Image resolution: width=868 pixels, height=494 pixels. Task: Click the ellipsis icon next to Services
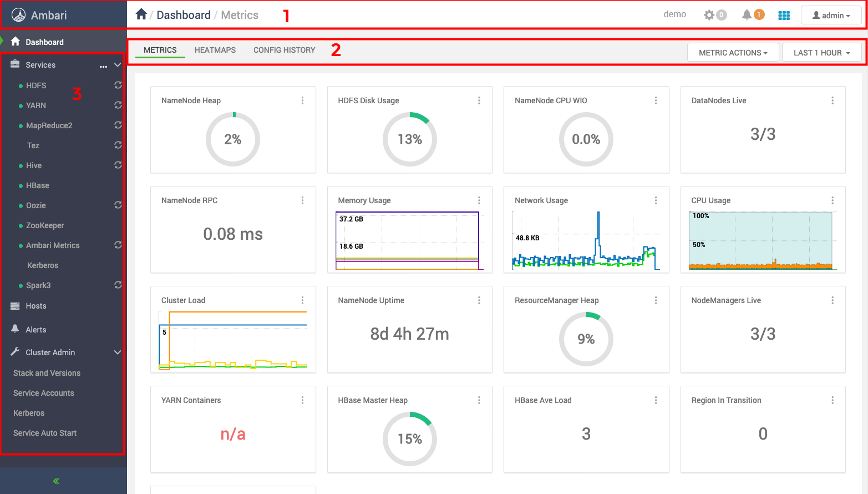pos(103,65)
